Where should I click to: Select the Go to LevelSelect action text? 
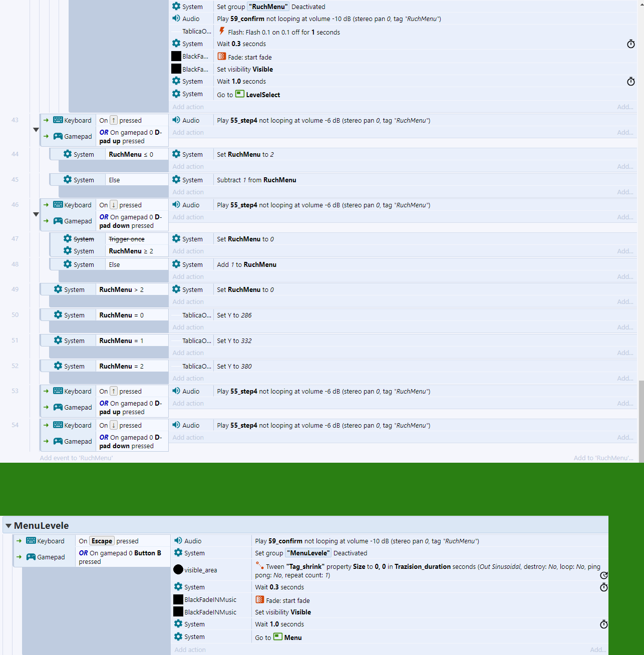point(248,95)
